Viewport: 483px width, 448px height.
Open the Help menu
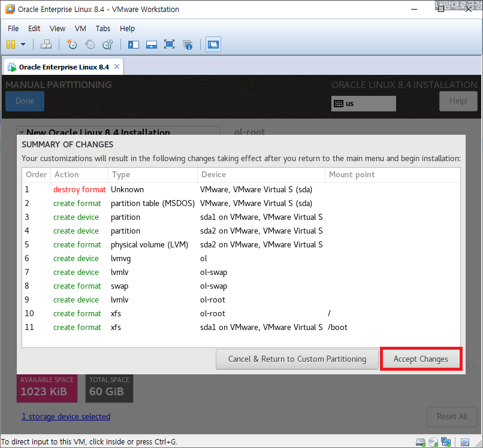click(127, 28)
